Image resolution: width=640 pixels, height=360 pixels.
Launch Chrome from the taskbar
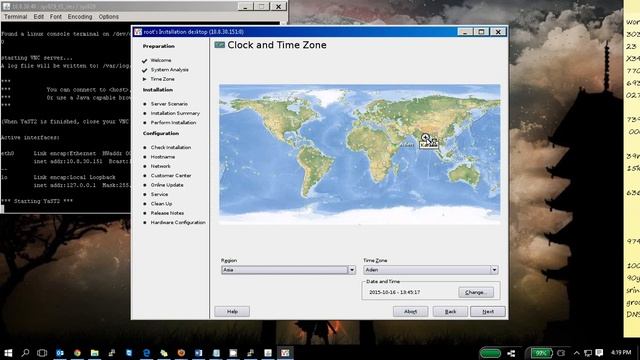click(x=77, y=353)
